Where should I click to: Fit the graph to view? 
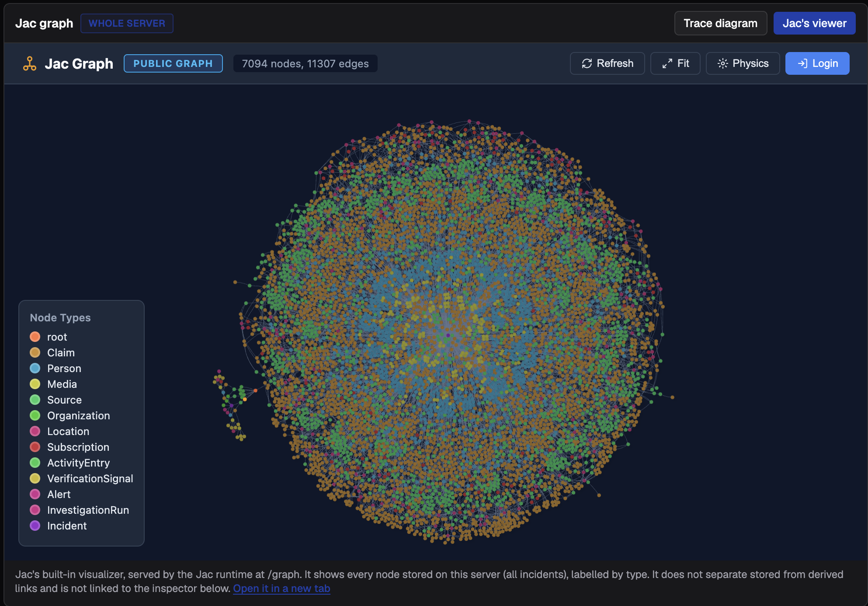(x=675, y=63)
